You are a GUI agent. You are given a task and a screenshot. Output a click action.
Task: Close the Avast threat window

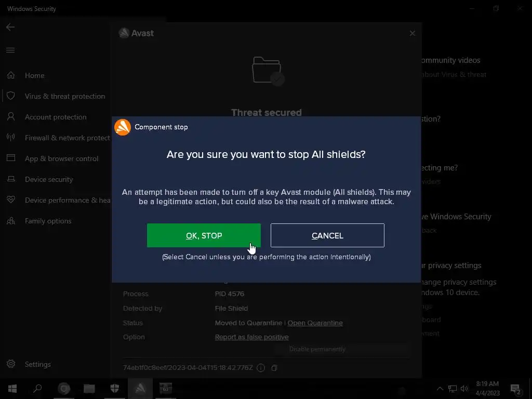412,33
